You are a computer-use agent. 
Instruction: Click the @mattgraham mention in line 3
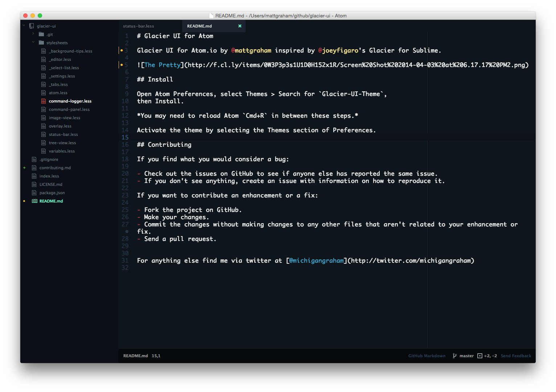pyautogui.click(x=251, y=50)
